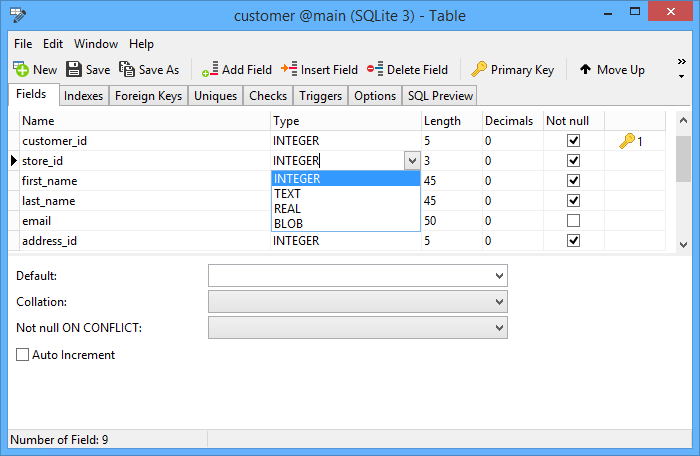Open the SQL Preview tab
700x456 pixels.
(440, 96)
